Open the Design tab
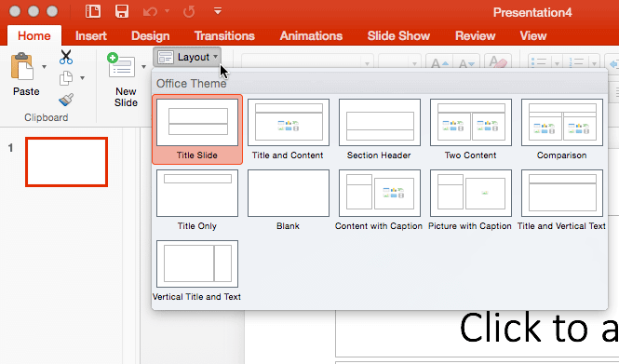Viewport: 619px width, 364px height. (151, 36)
